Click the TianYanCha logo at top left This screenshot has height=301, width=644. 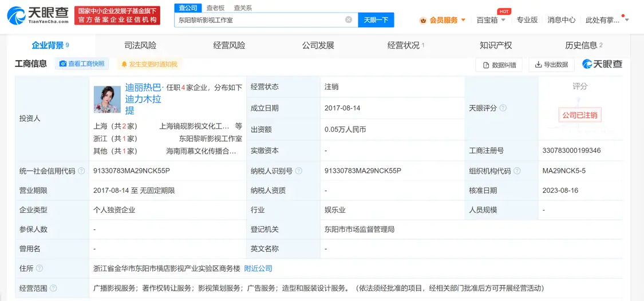pyautogui.click(x=38, y=16)
